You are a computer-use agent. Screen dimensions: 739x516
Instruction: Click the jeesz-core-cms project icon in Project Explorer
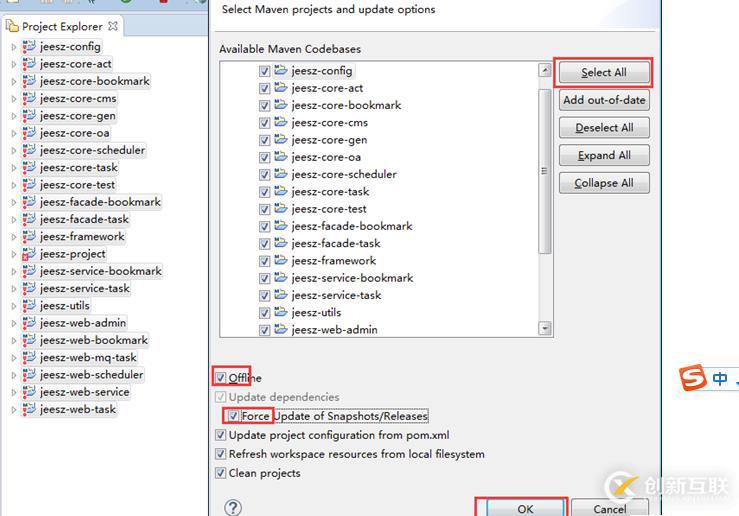pos(29,98)
